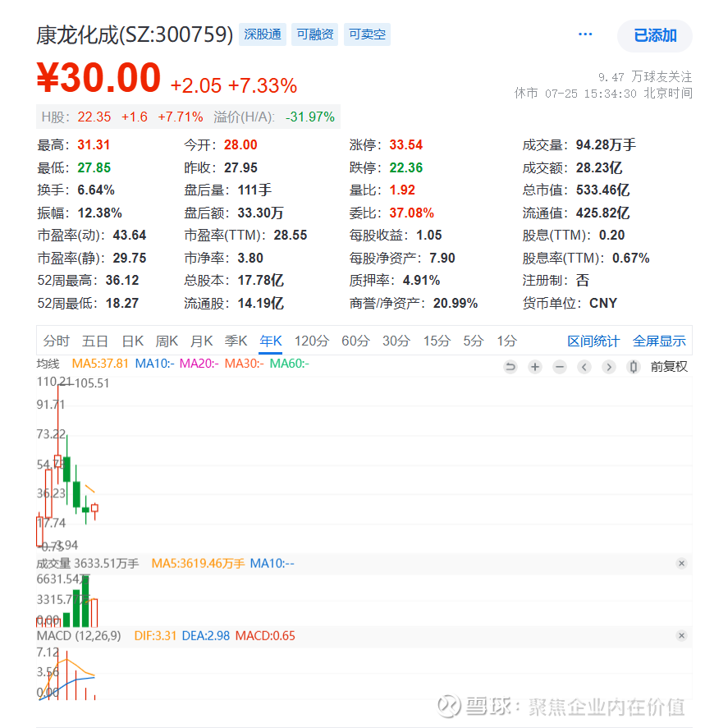This screenshot has width=705, height=728.
Task: Select the active 年K tab
Action: [271, 341]
